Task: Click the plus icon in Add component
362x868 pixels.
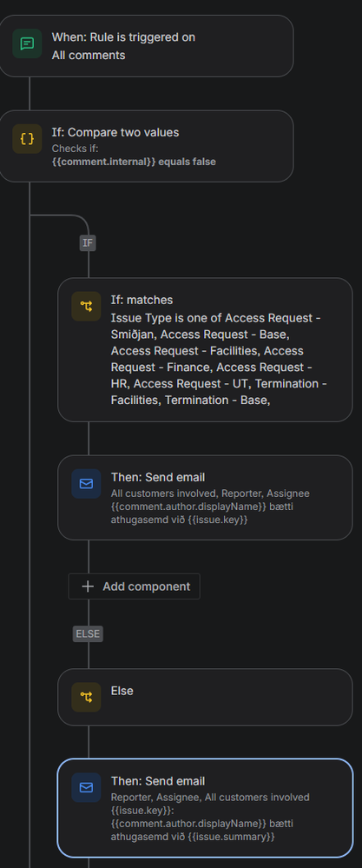Action: click(88, 586)
